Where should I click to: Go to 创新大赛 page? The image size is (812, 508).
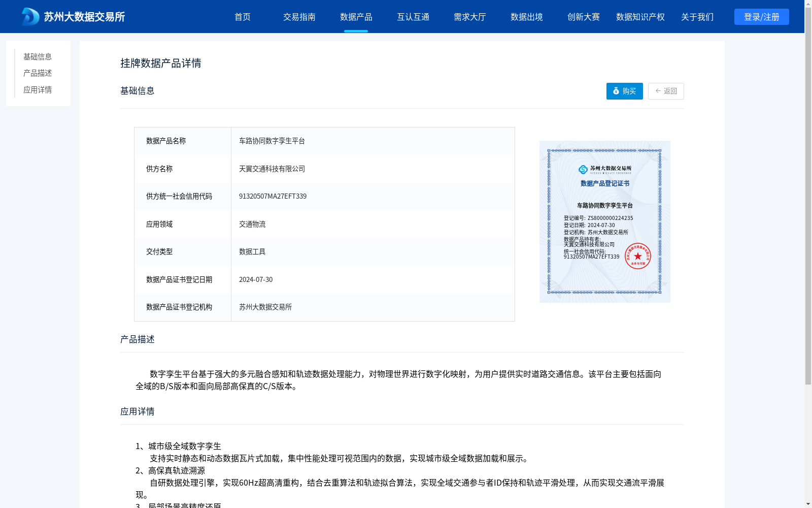[584, 17]
